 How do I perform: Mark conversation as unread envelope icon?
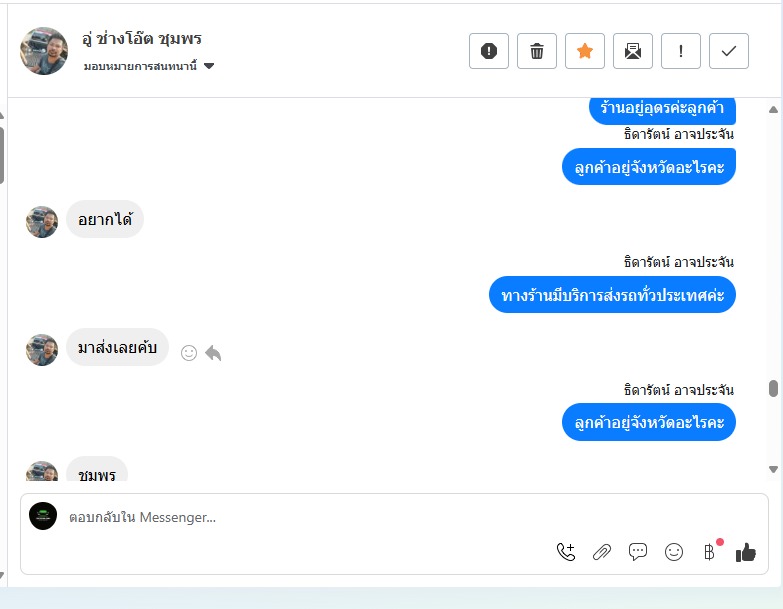pos(633,51)
